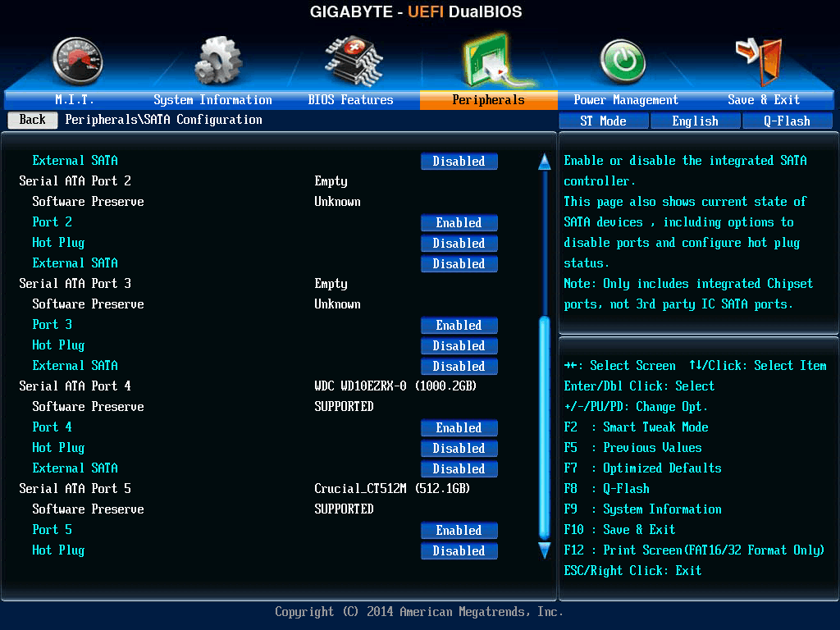Click the scroll up arrow
840x630 pixels.
(545, 162)
